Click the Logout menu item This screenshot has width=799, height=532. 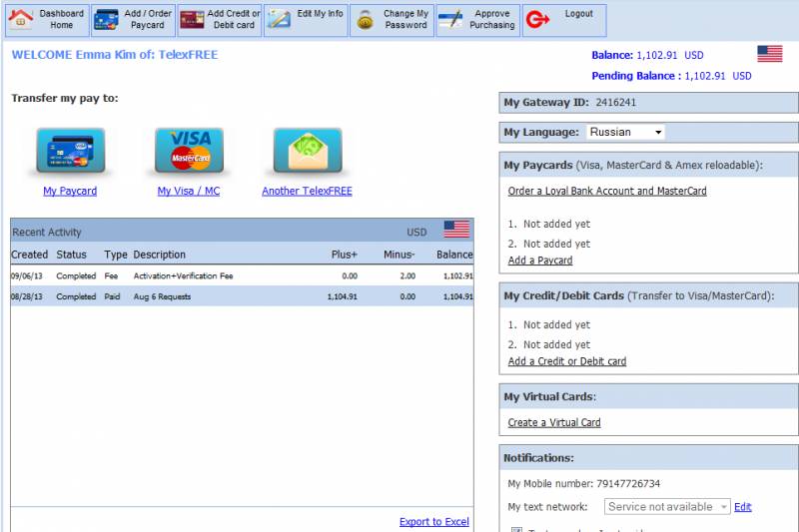pyautogui.click(x=564, y=20)
